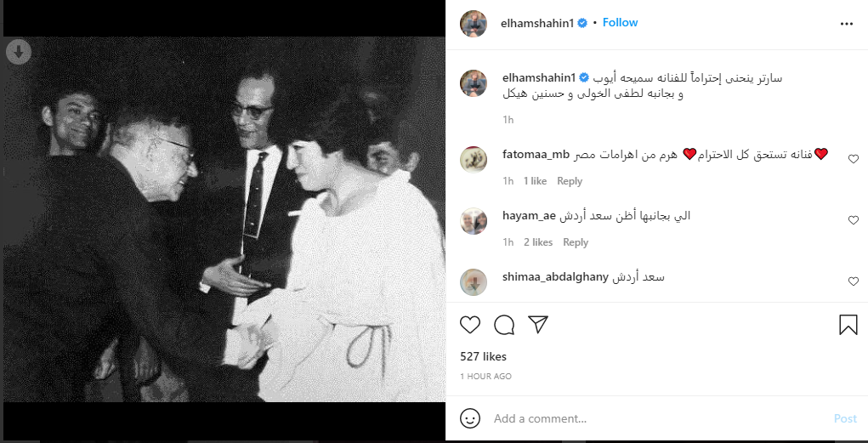This screenshot has height=443, width=868.
Task: Click verified badge next to header username
Action: (x=582, y=23)
